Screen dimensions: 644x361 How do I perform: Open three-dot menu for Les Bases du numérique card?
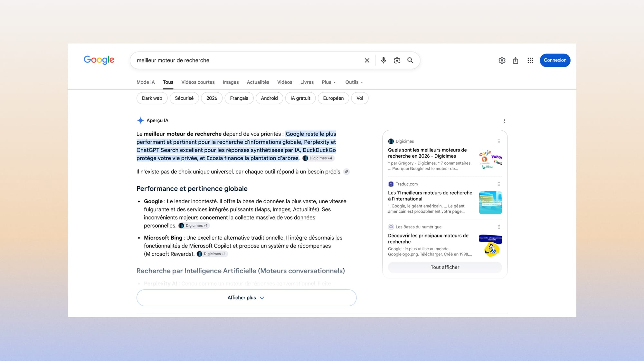click(499, 227)
